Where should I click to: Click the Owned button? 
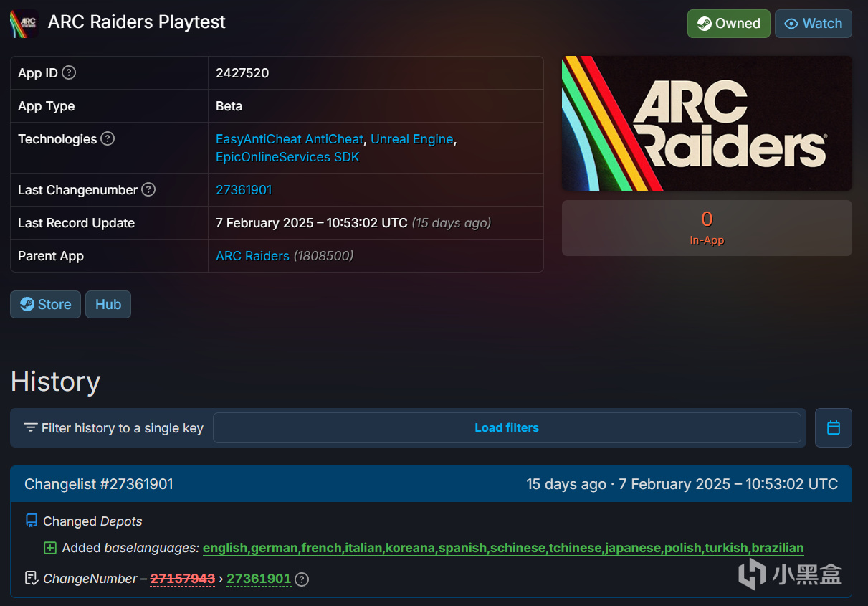click(x=729, y=24)
